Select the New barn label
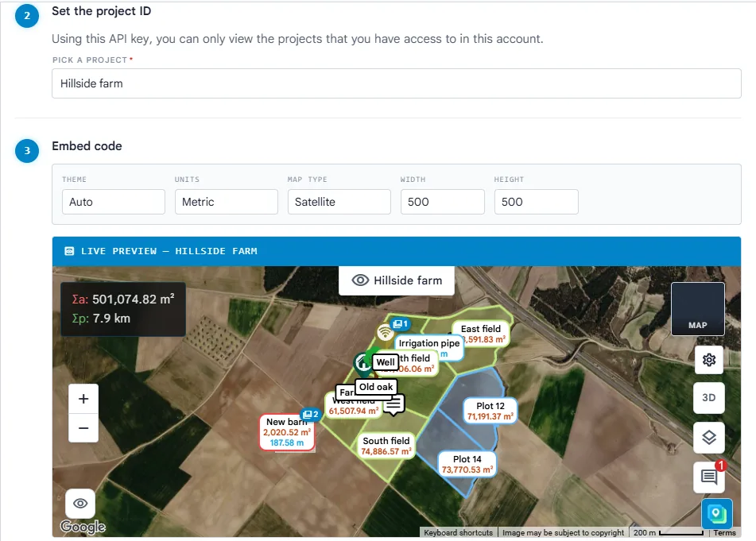 tap(287, 432)
